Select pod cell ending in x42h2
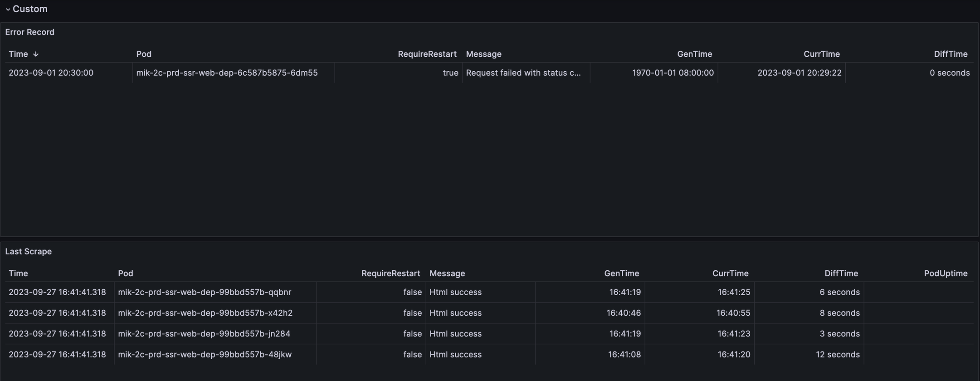This screenshot has height=381, width=980. [205, 313]
